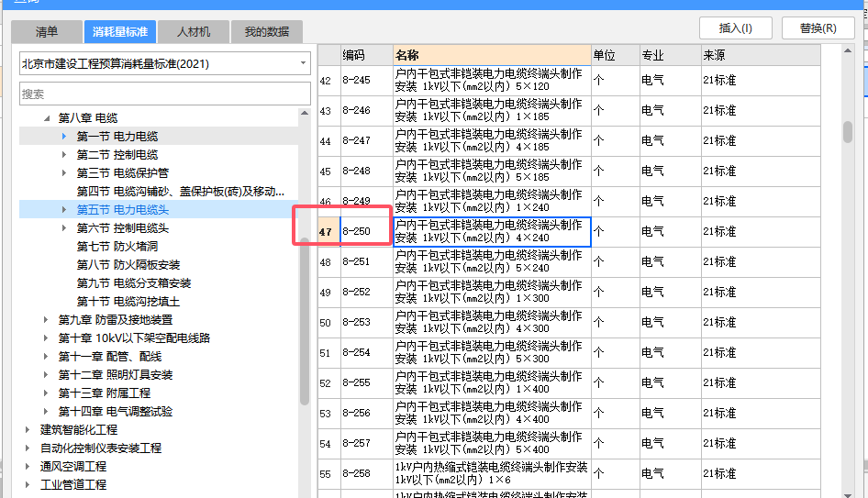Click the 替换(R) button
Viewport: 868px width, 498px height.
coord(818,28)
